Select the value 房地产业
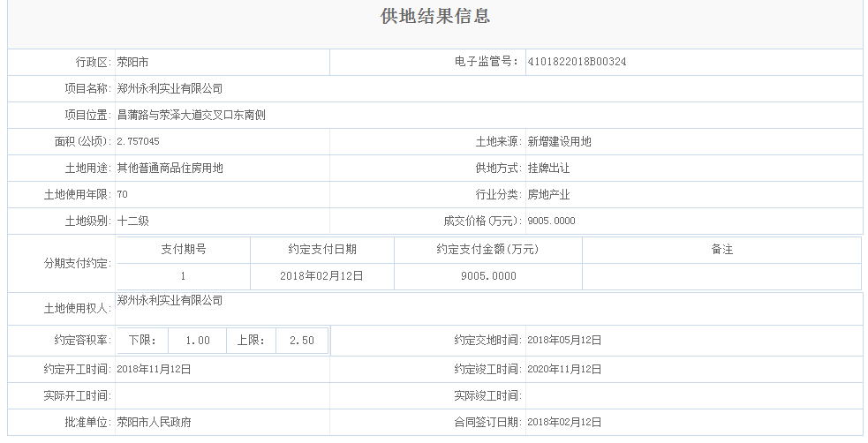This screenshot has width=868, height=443. [548, 195]
